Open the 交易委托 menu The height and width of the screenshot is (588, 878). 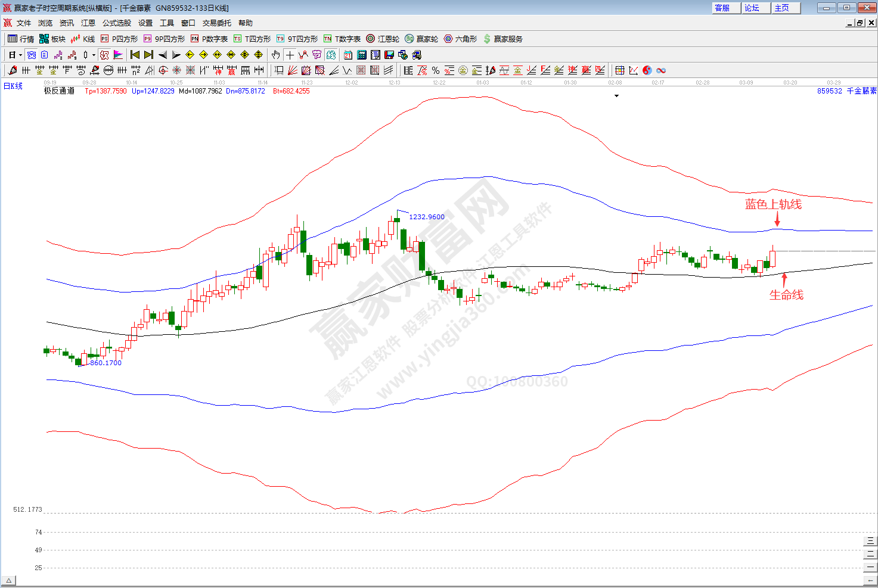(x=216, y=23)
